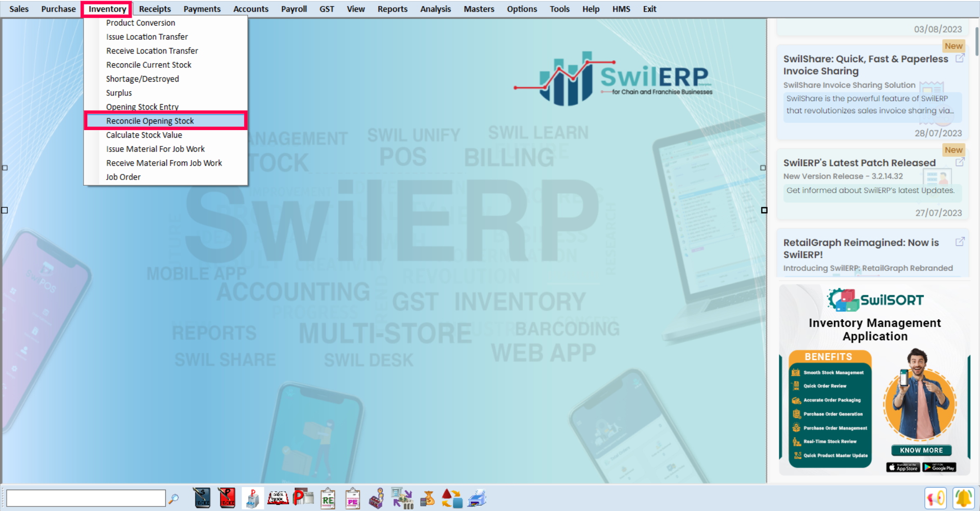This screenshot has height=511, width=980.
Task: Select Reconcile Current Stock
Action: [x=166, y=65]
